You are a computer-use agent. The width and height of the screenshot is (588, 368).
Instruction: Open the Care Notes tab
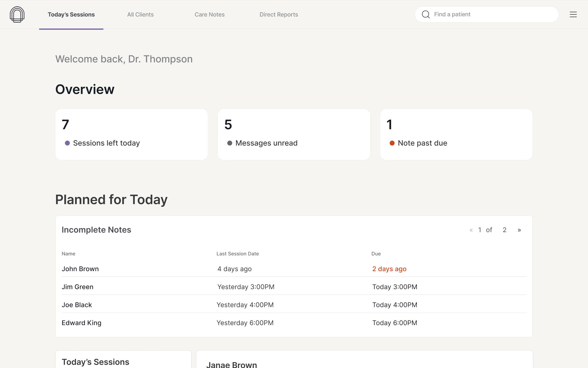[x=209, y=14]
